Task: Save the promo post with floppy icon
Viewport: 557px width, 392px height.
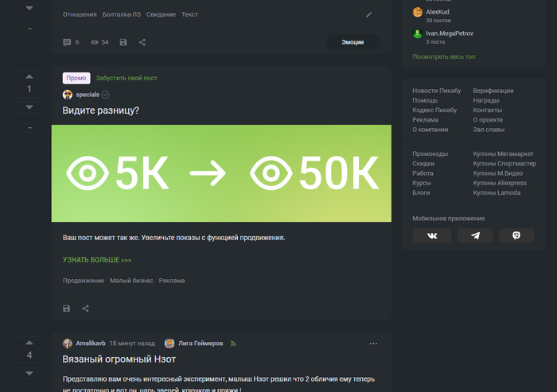Action: 66,309
